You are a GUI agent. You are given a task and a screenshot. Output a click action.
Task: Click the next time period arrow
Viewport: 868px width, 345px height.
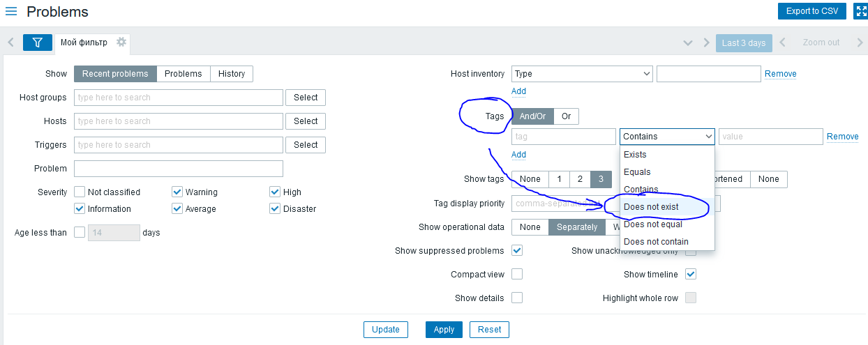tap(860, 43)
